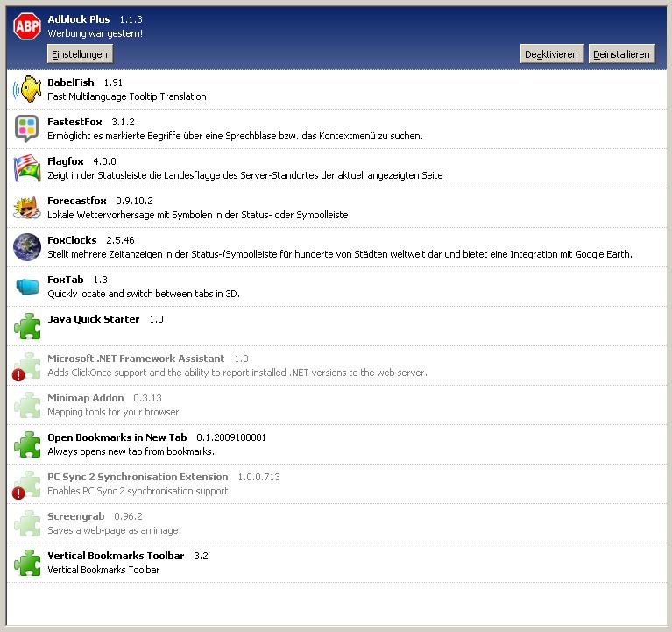
Task: Select the Flagfox flags icon
Action: point(26,168)
